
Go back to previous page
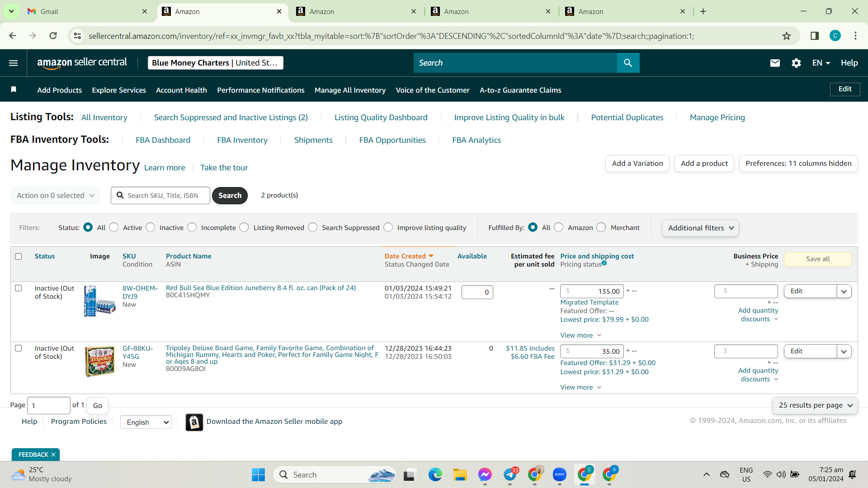click(x=13, y=36)
